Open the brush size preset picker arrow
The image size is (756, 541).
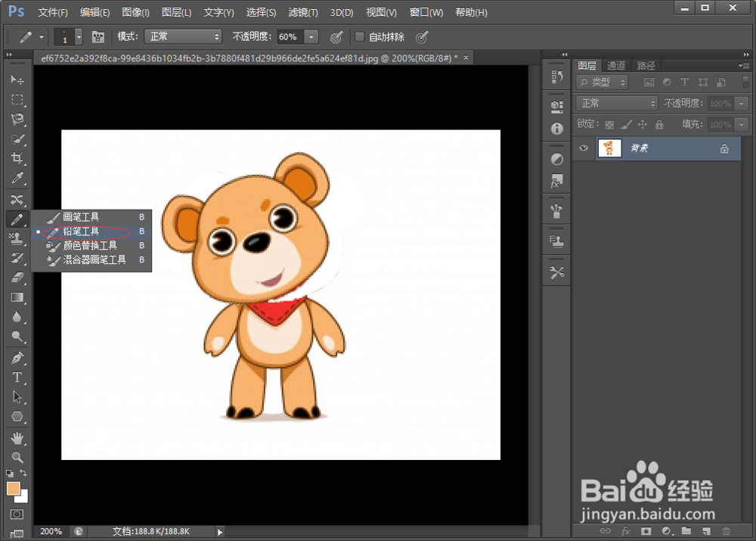coord(79,36)
